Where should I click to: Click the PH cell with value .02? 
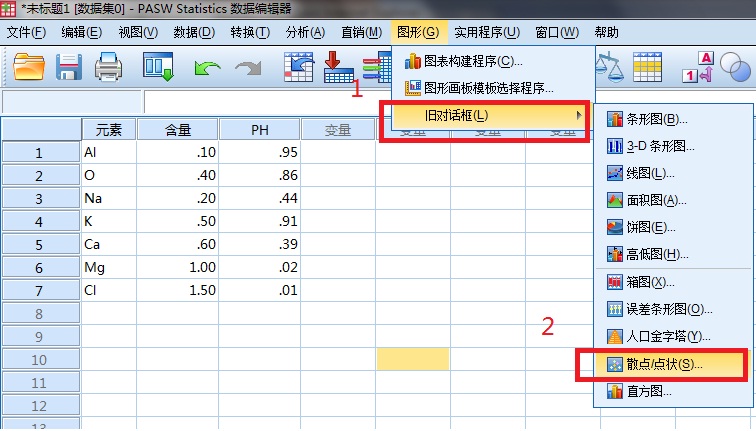point(260,268)
